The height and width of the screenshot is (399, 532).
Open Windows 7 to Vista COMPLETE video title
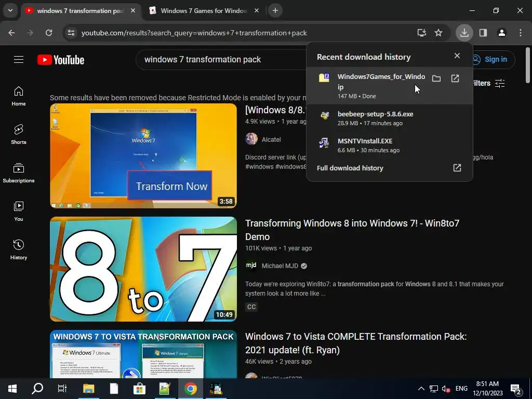click(x=356, y=343)
